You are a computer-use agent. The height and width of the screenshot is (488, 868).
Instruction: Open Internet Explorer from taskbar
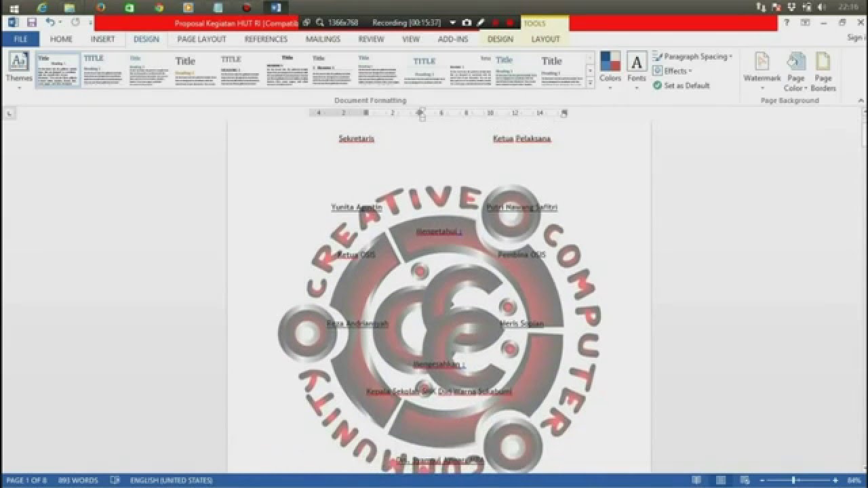pyautogui.click(x=42, y=7)
